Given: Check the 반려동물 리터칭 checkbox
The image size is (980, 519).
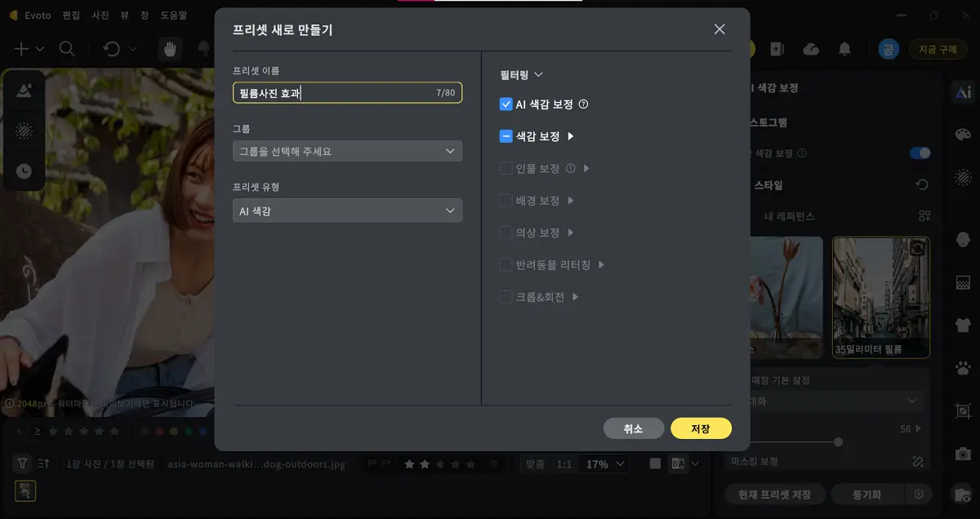Looking at the screenshot, I should [x=506, y=265].
